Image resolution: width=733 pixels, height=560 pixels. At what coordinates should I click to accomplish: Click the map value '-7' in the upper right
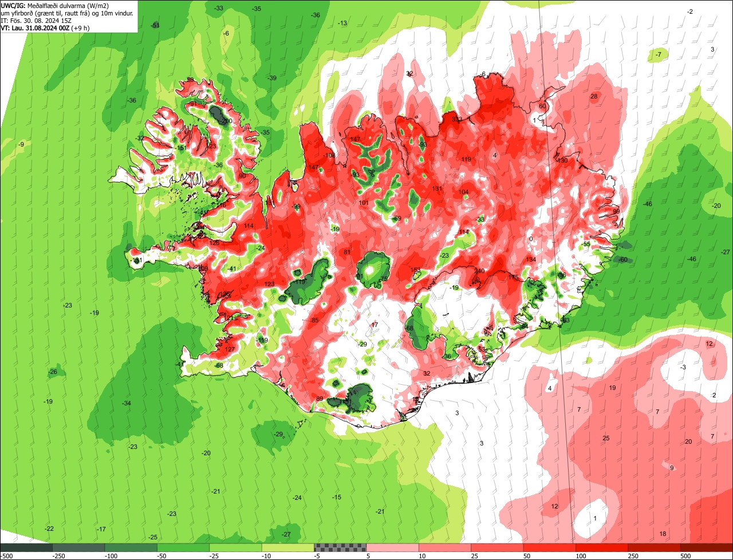click(x=659, y=54)
